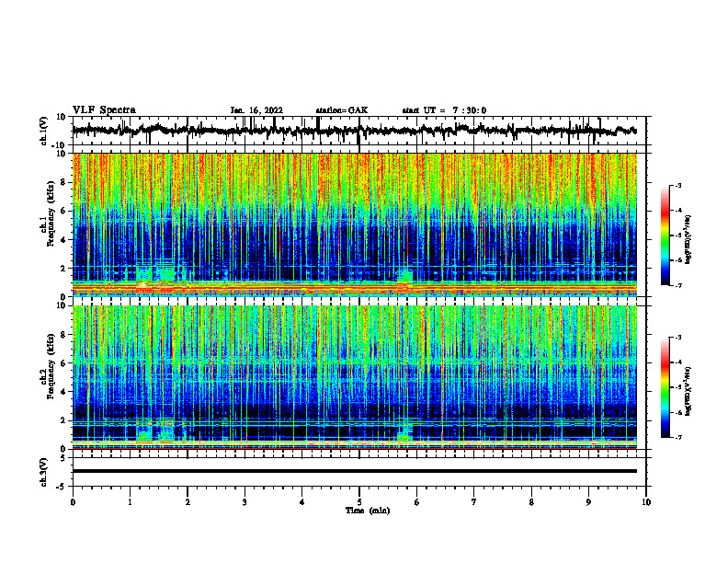Click time axis tick label "0"

73,502
